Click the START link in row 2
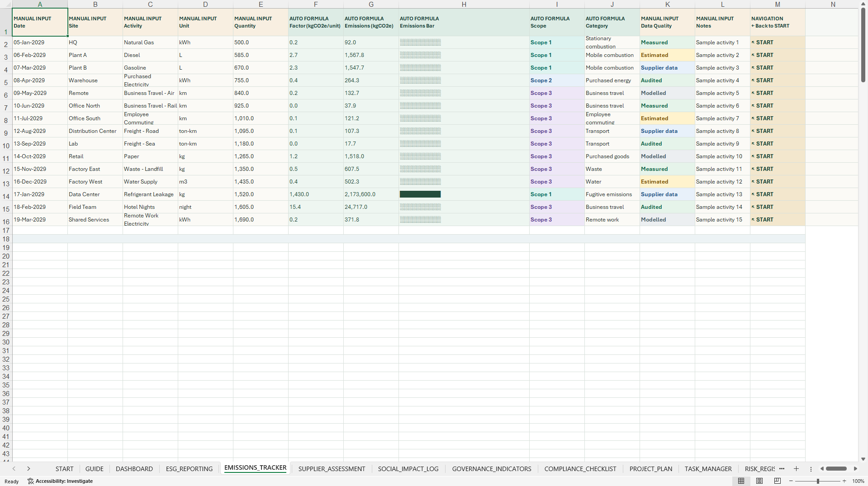868x486 pixels. (x=764, y=42)
